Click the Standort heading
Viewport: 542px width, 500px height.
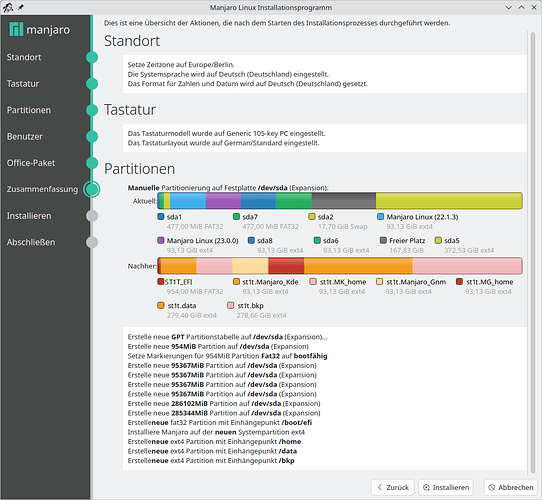click(132, 41)
